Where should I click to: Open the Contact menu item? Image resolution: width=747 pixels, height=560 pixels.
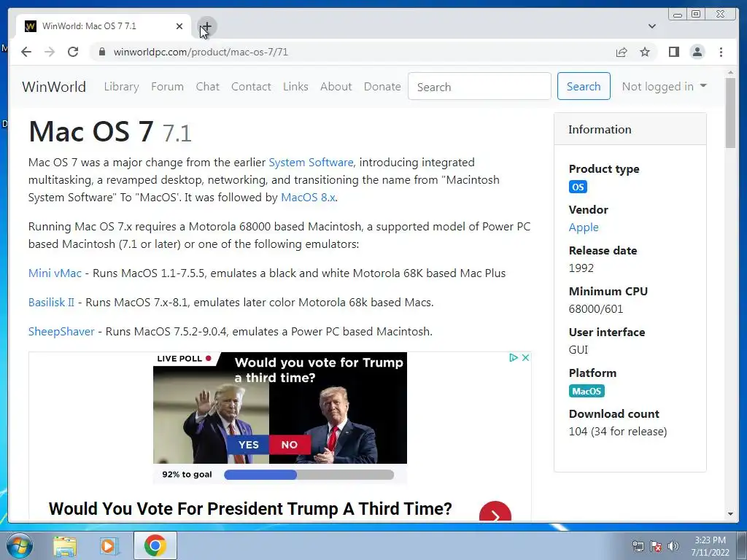point(251,87)
